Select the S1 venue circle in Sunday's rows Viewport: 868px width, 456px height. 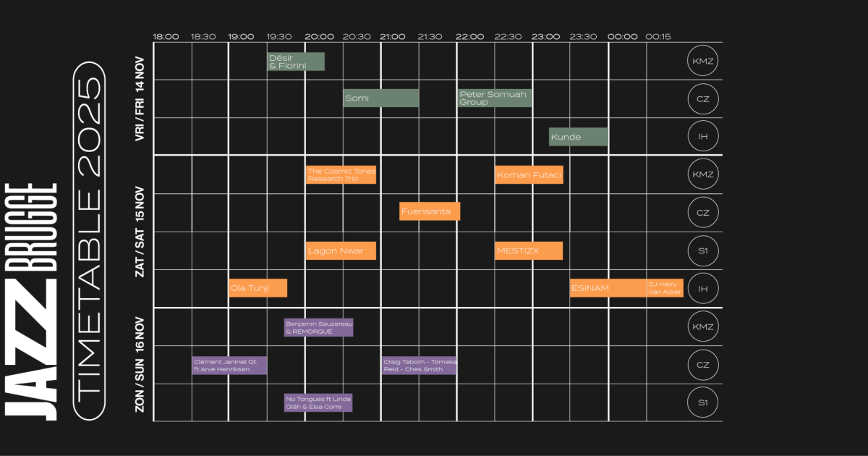pos(702,402)
